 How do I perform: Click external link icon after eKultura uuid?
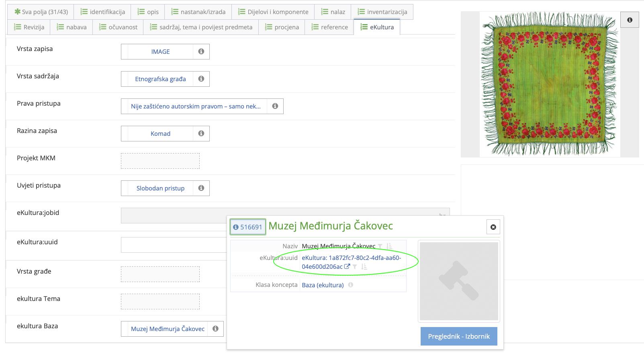click(x=347, y=266)
